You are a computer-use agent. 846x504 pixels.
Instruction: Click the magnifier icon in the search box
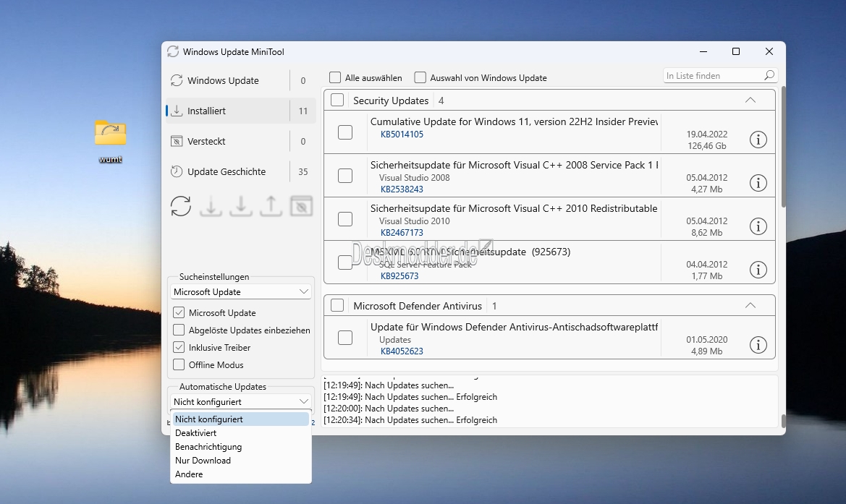tap(769, 75)
